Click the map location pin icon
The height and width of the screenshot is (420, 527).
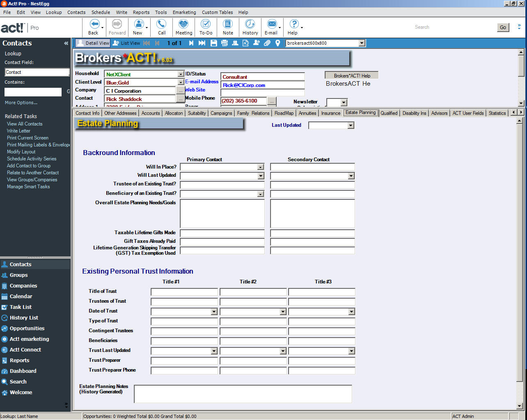(x=278, y=43)
